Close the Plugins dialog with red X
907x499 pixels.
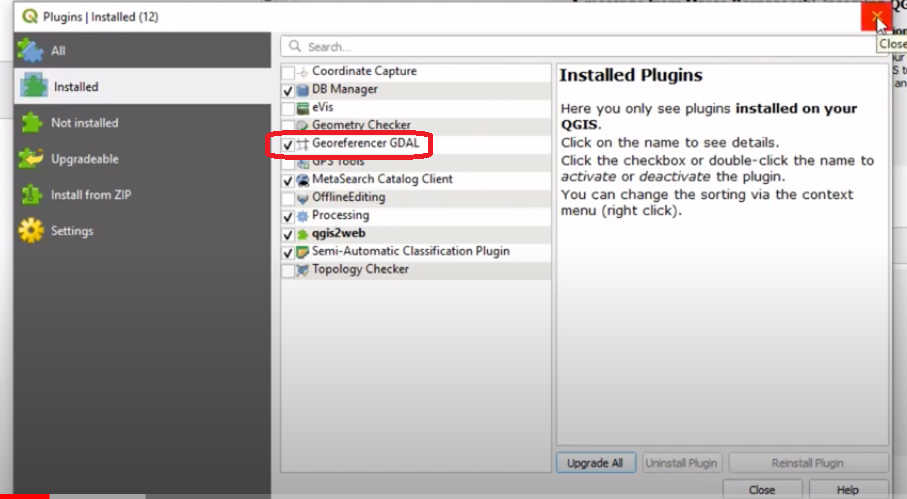(x=876, y=16)
